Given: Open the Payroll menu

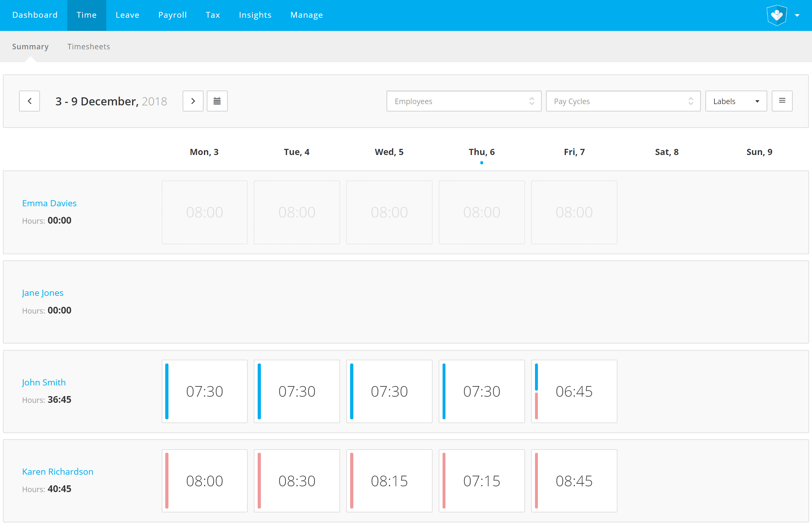Looking at the screenshot, I should 172,15.
